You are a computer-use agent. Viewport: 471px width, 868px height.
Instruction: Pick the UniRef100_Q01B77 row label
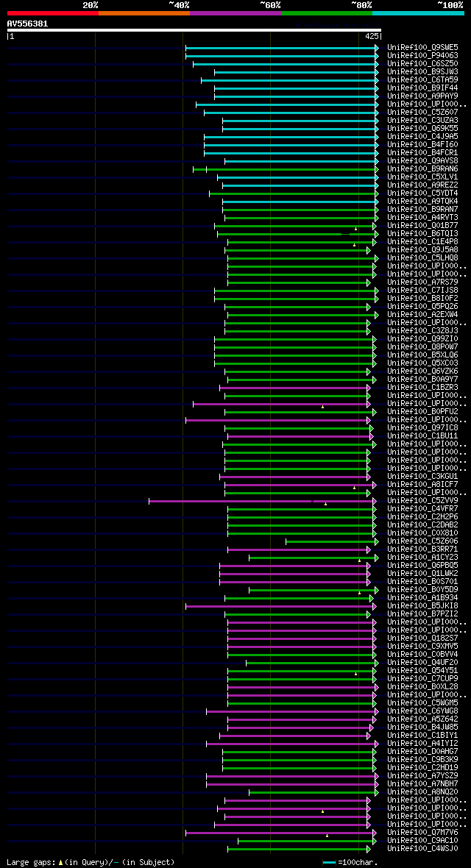click(422, 225)
